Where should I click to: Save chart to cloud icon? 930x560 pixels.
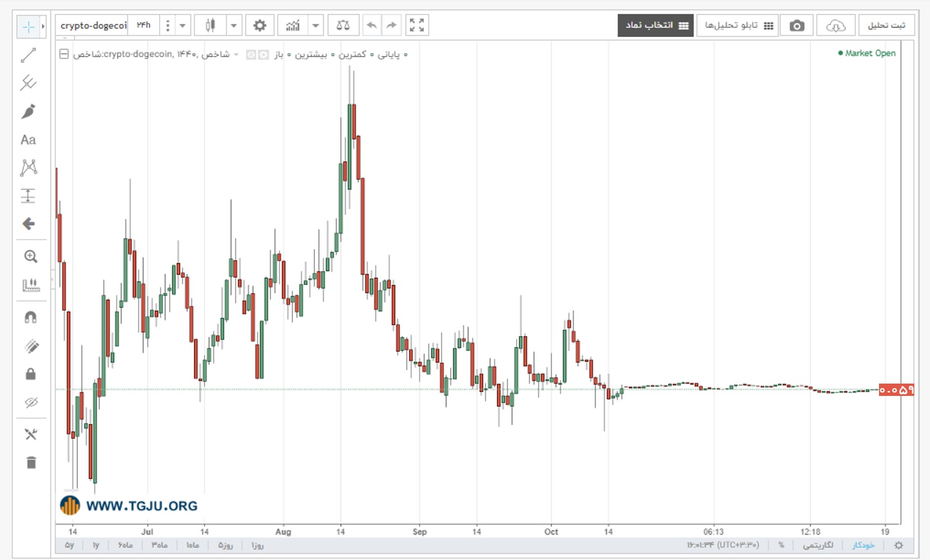[x=835, y=26]
